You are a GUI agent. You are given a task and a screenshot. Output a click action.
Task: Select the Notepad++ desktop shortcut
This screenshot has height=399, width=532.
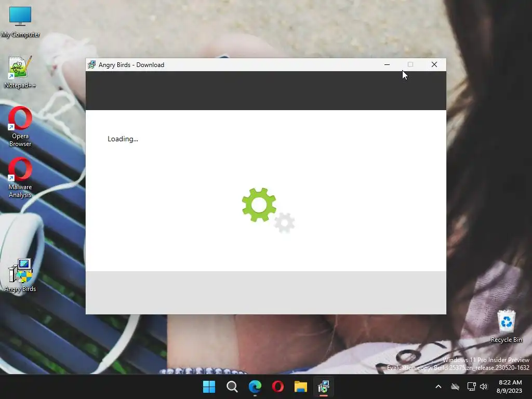(x=20, y=72)
